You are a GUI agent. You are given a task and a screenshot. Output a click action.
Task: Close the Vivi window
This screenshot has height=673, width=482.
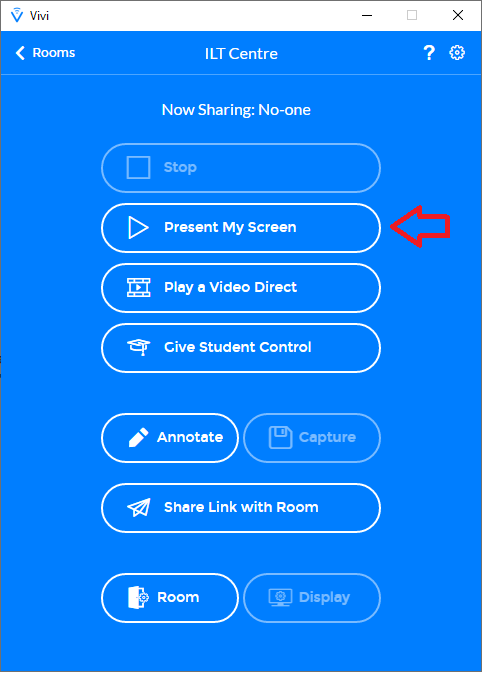(x=458, y=15)
